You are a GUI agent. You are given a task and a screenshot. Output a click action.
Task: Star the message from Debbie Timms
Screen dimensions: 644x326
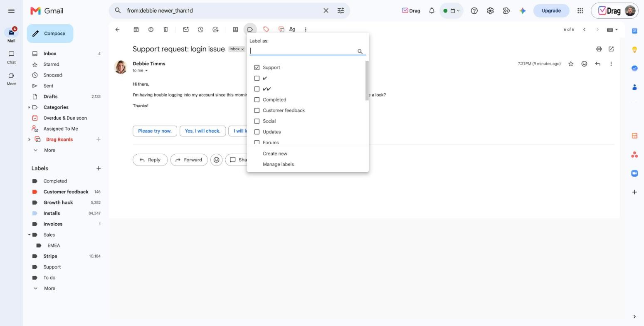tap(571, 64)
